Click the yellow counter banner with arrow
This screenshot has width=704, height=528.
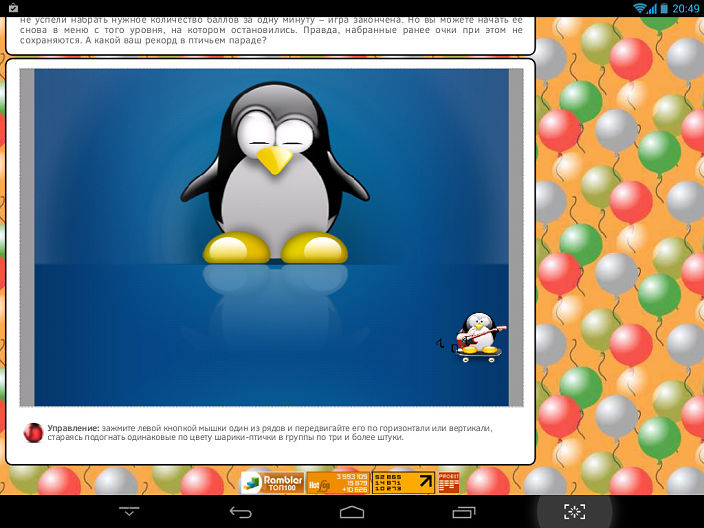pos(403,483)
